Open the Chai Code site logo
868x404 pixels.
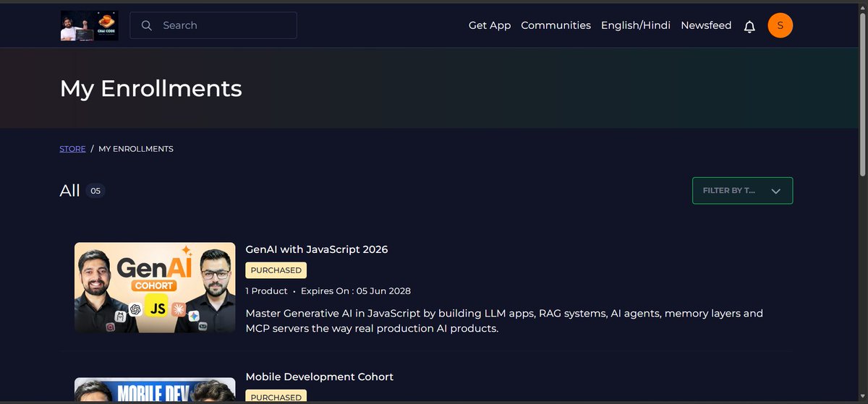coord(89,25)
